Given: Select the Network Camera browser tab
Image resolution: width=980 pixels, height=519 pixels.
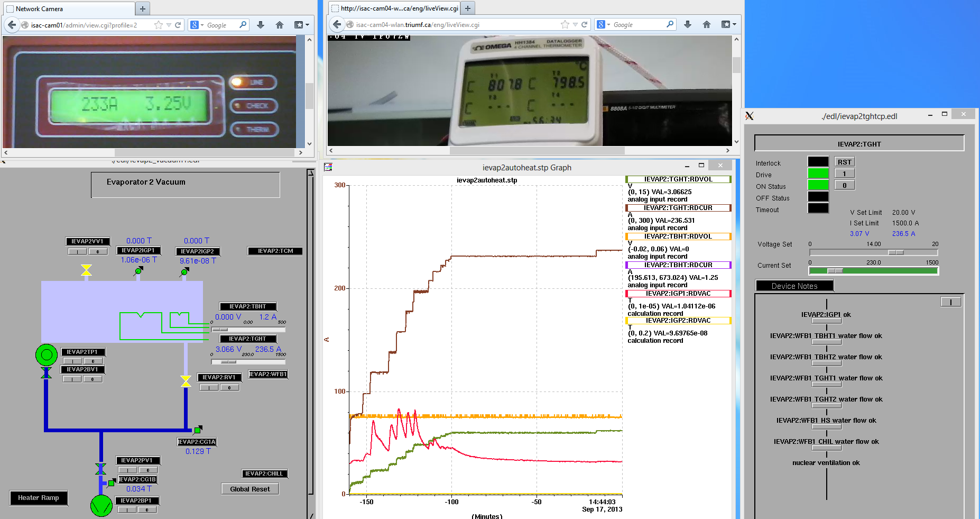Looking at the screenshot, I should [x=69, y=9].
